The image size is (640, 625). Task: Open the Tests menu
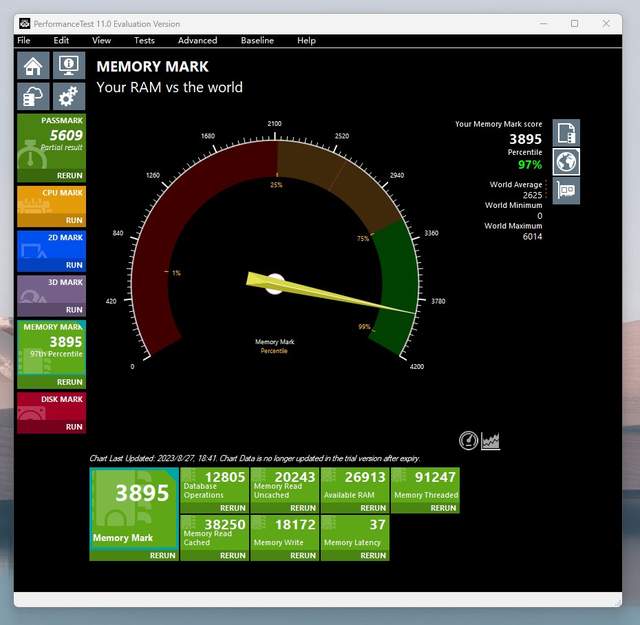coord(144,40)
